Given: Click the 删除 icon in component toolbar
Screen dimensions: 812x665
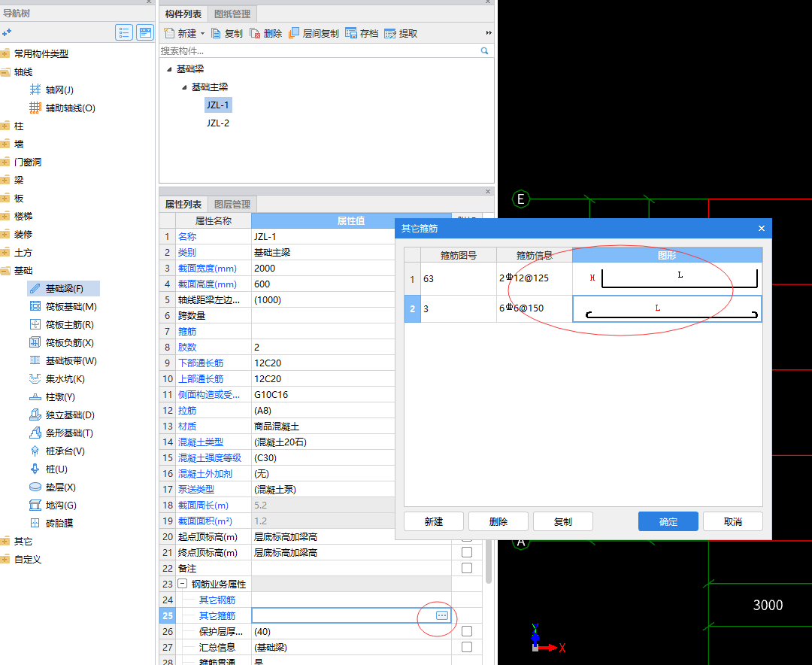Looking at the screenshot, I should (255, 33).
